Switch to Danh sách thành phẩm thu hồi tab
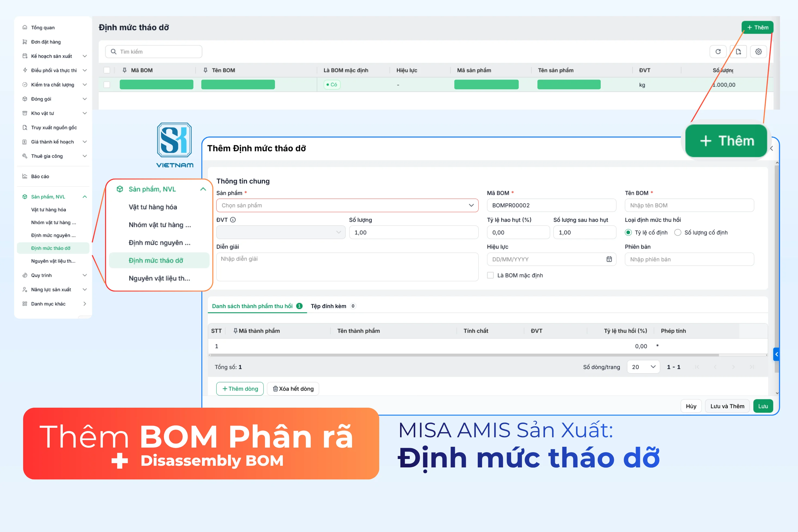 (x=257, y=306)
